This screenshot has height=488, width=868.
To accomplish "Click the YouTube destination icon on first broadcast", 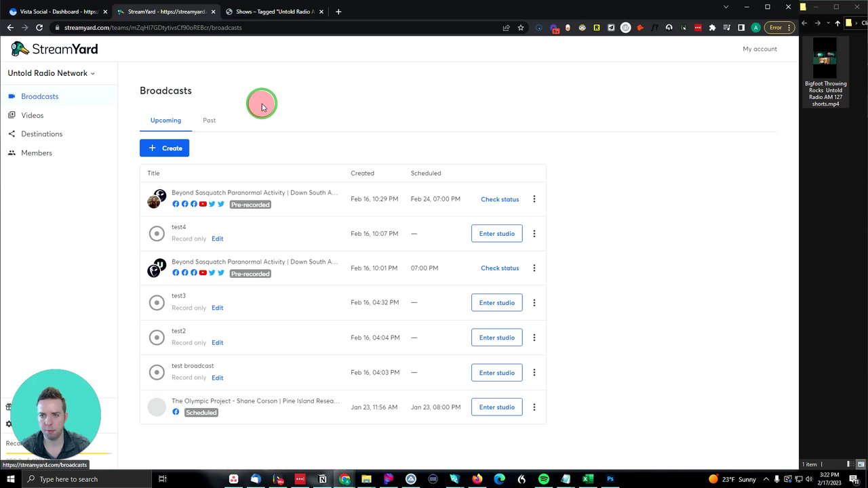I will pos(203,204).
